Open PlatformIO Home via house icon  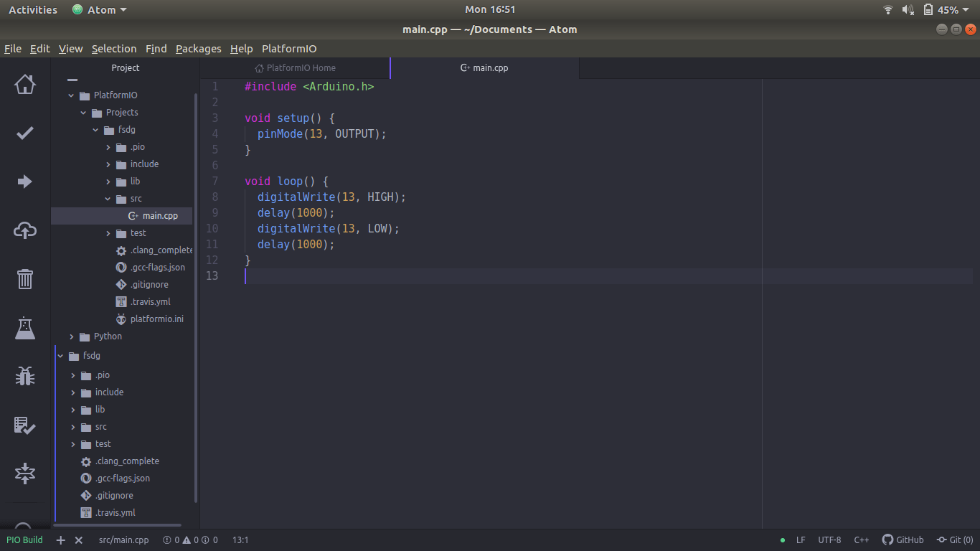click(x=25, y=84)
